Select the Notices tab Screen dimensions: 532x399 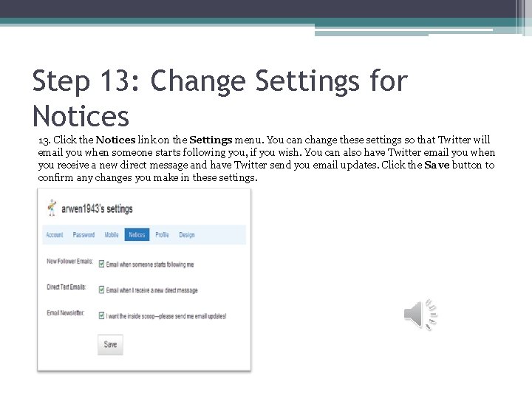pos(137,235)
